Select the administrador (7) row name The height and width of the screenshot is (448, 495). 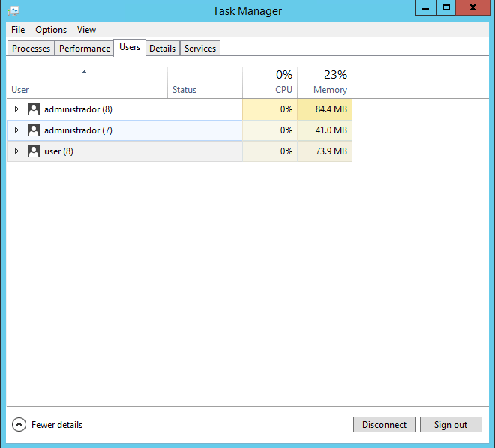[78, 130]
